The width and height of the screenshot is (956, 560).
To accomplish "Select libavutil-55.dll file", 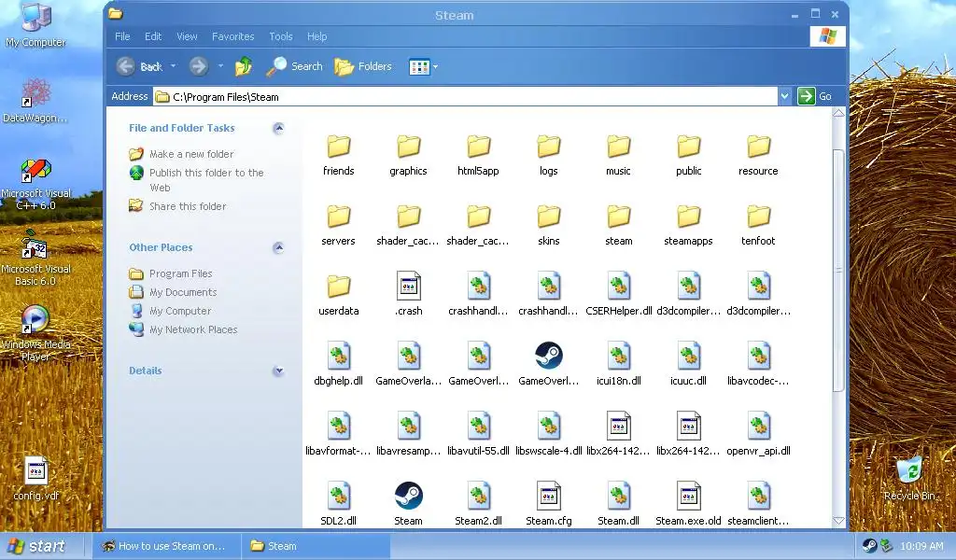I will pos(479,436).
